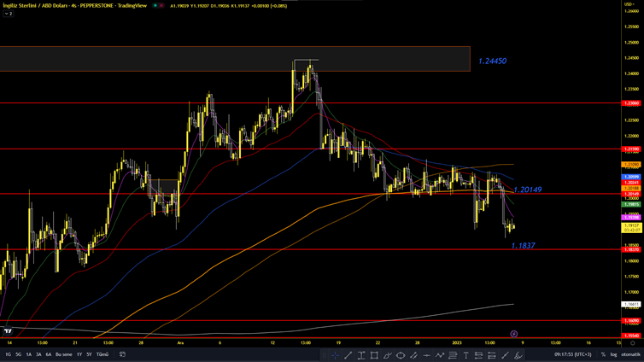Select the horizontal line drawing tool
Viewport: 644px width, 362px height.
click(x=426, y=354)
